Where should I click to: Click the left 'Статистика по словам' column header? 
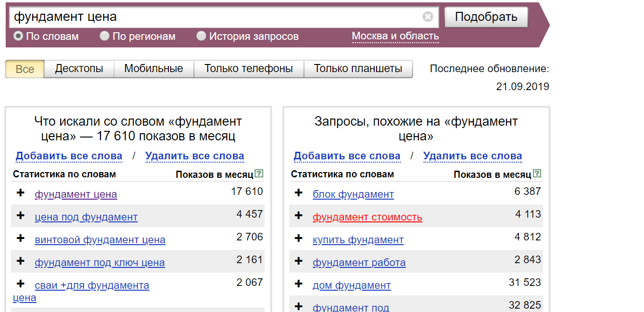click(x=64, y=174)
